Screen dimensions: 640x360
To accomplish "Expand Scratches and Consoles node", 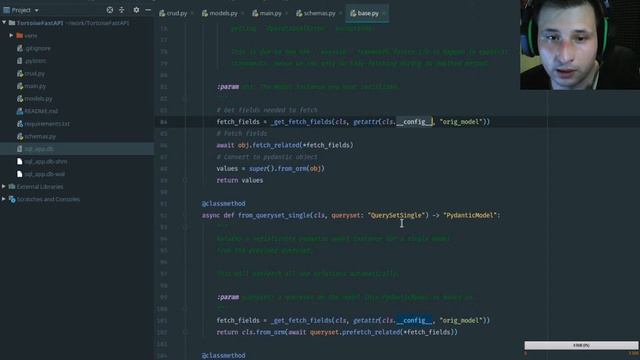I will (x=4, y=199).
